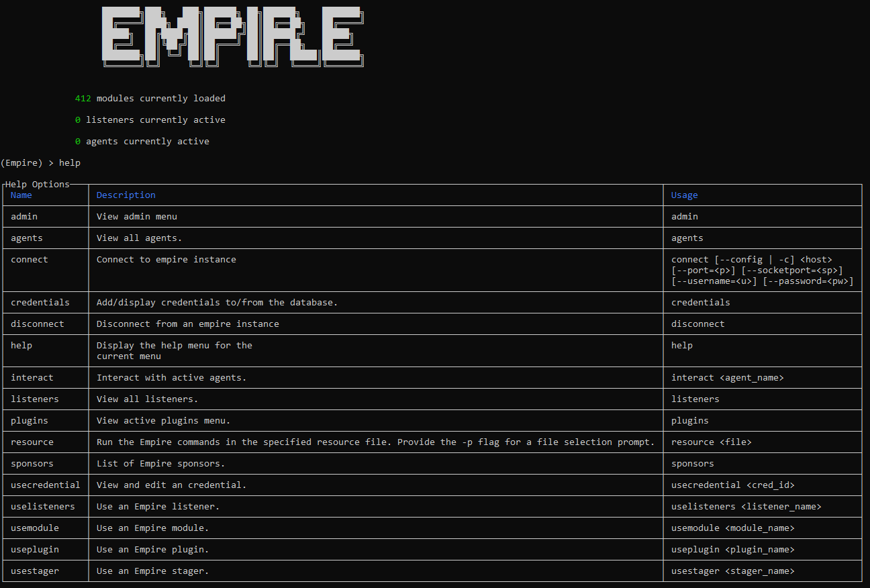Click "View and edit an credential." description
This screenshot has width=870, height=588.
click(172, 485)
